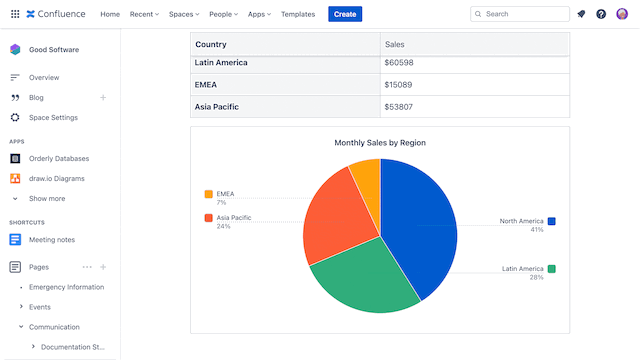The height and width of the screenshot is (360, 640).
Task: Open the Overview link
Action: pyautogui.click(x=44, y=78)
